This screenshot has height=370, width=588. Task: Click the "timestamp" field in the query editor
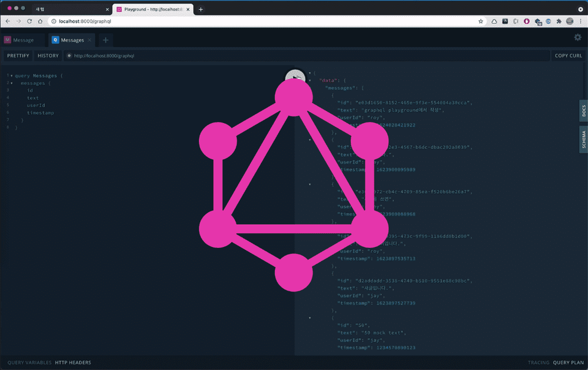point(40,113)
